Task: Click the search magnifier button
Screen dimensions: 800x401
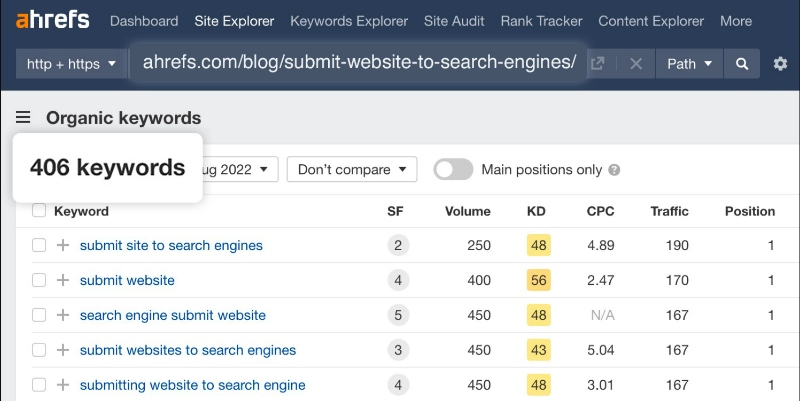Action: (x=742, y=64)
